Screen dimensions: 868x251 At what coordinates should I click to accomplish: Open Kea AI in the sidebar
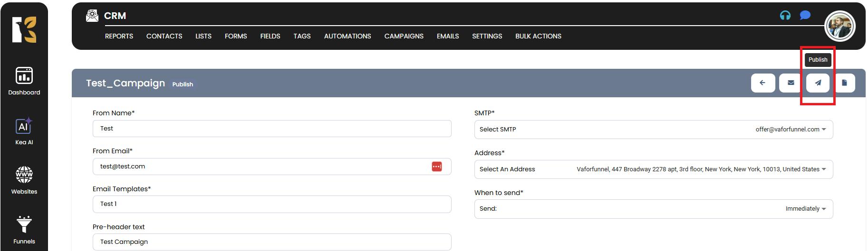pyautogui.click(x=24, y=131)
